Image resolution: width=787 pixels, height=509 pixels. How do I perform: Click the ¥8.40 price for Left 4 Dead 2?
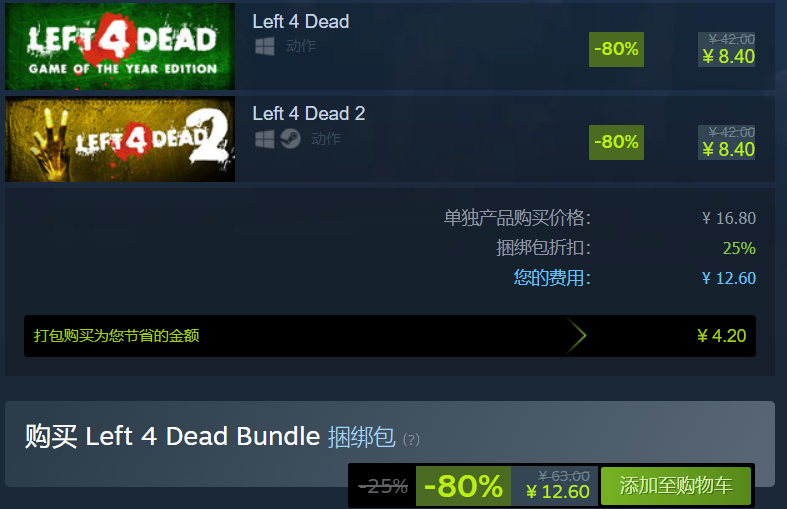[728, 150]
